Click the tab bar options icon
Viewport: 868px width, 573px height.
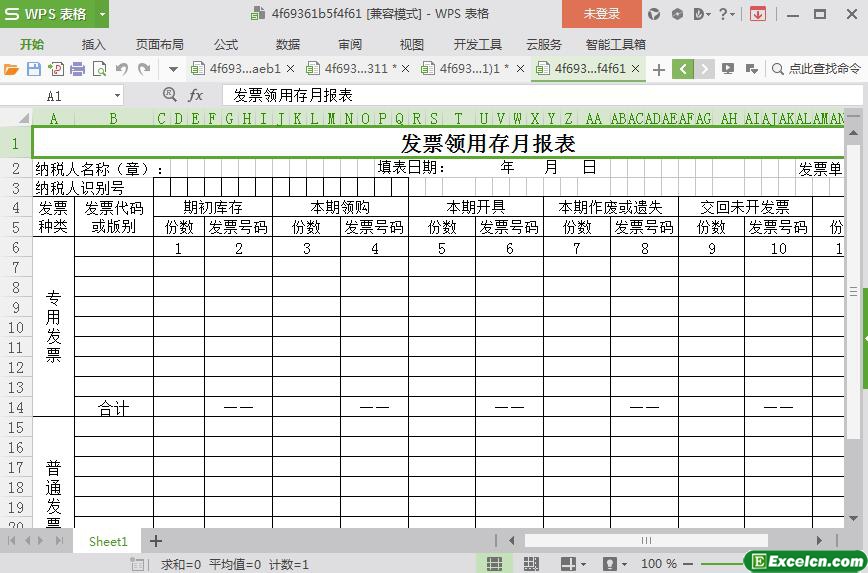tap(751, 69)
